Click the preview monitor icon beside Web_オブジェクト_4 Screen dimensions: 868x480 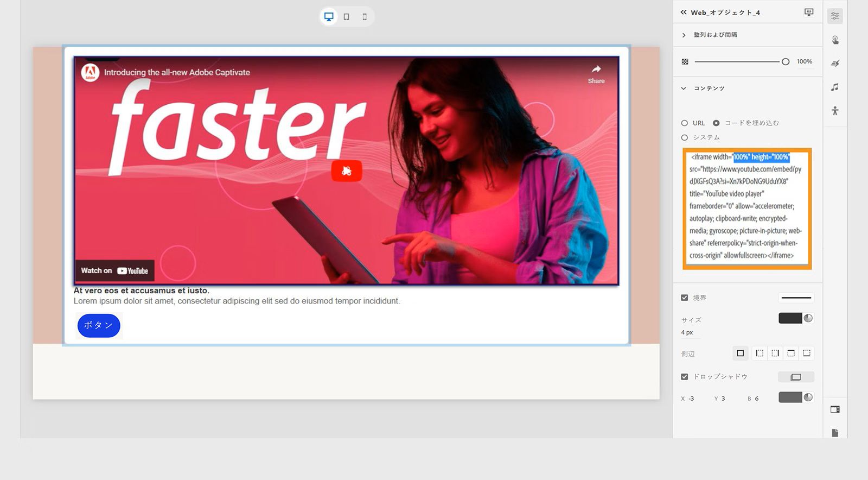[809, 12]
